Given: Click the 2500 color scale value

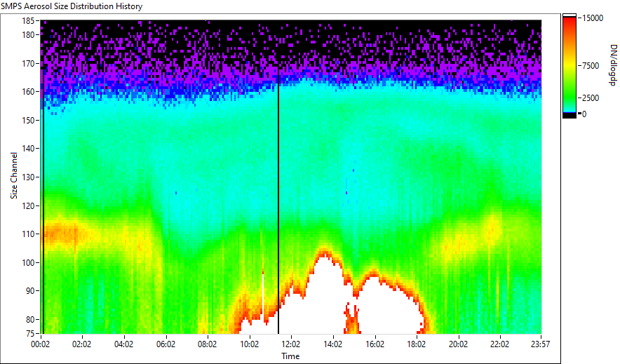Looking at the screenshot, I should click(591, 98).
